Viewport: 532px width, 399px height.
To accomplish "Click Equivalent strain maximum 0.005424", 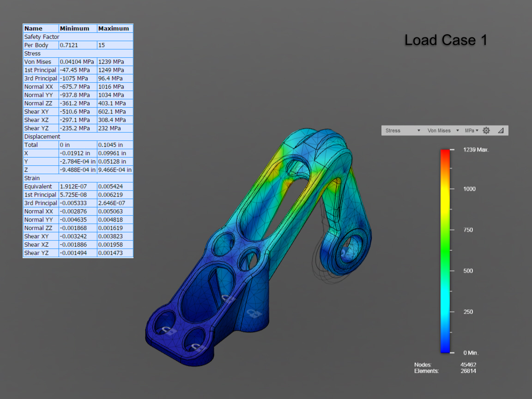I will (115, 186).
